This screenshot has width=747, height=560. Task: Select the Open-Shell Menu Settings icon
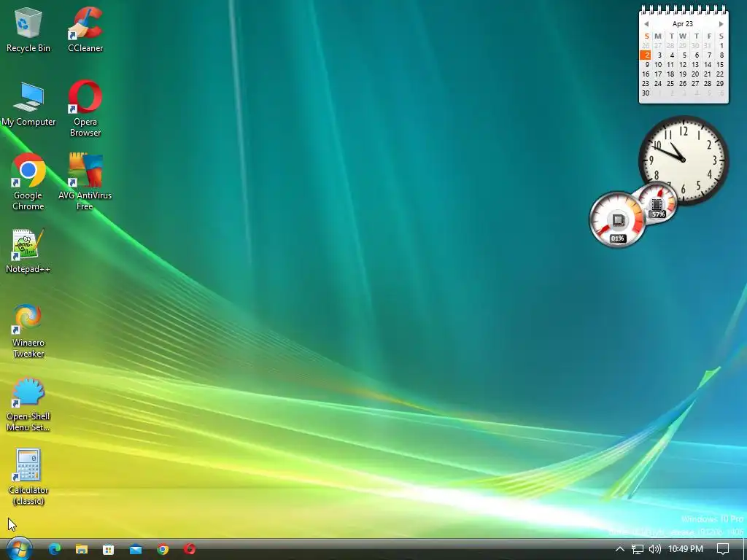[x=28, y=405]
